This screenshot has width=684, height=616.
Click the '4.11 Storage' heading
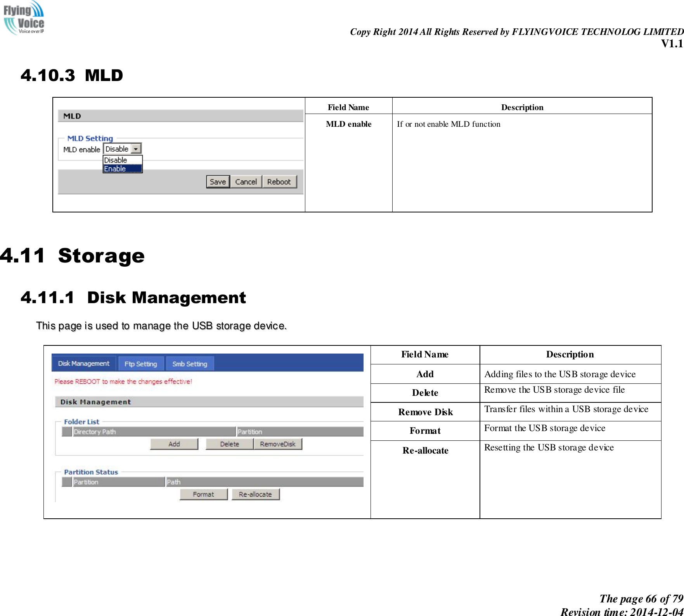tap(72, 256)
